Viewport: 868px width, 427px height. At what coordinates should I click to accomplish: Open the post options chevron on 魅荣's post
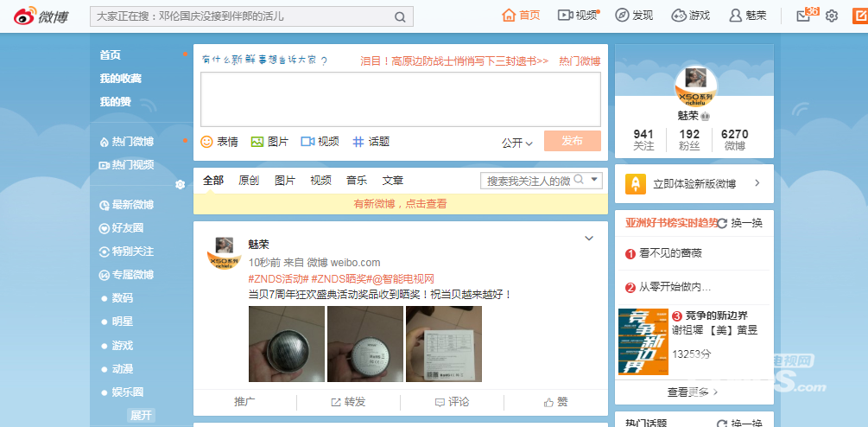click(x=589, y=239)
